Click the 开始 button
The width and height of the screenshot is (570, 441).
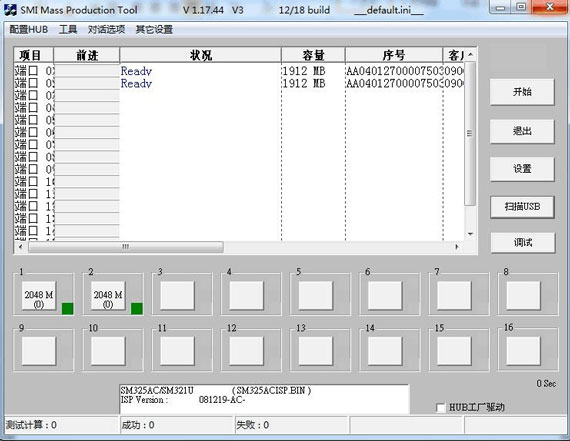pyautogui.click(x=522, y=92)
